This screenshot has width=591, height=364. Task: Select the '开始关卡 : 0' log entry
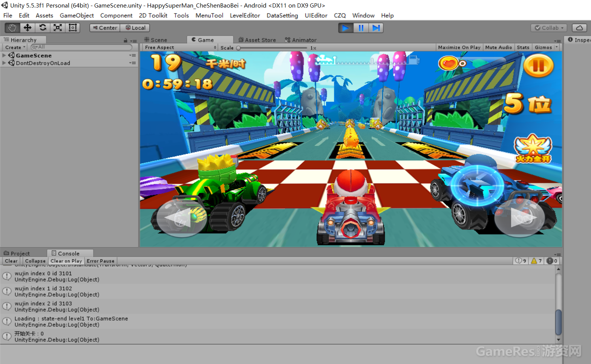tap(277, 337)
